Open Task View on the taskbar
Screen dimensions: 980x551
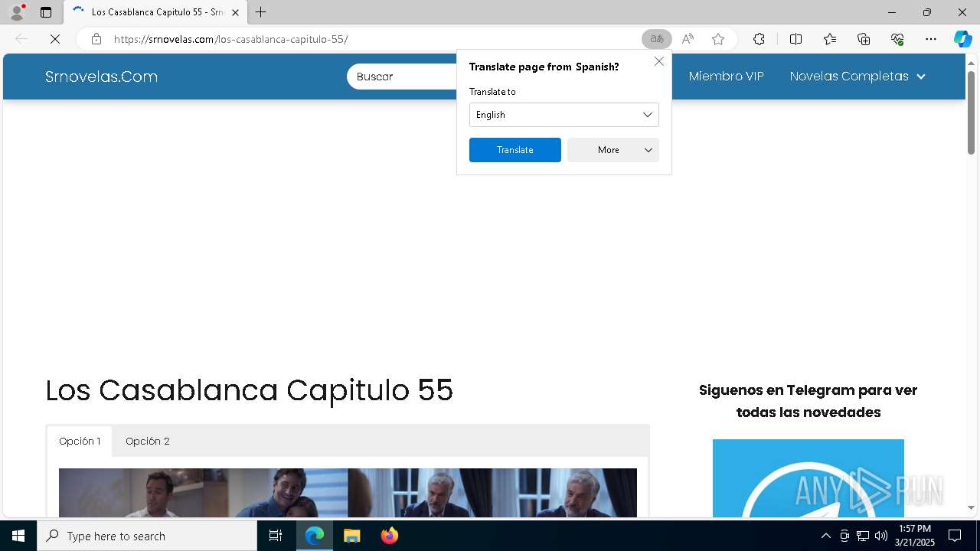[x=276, y=536]
